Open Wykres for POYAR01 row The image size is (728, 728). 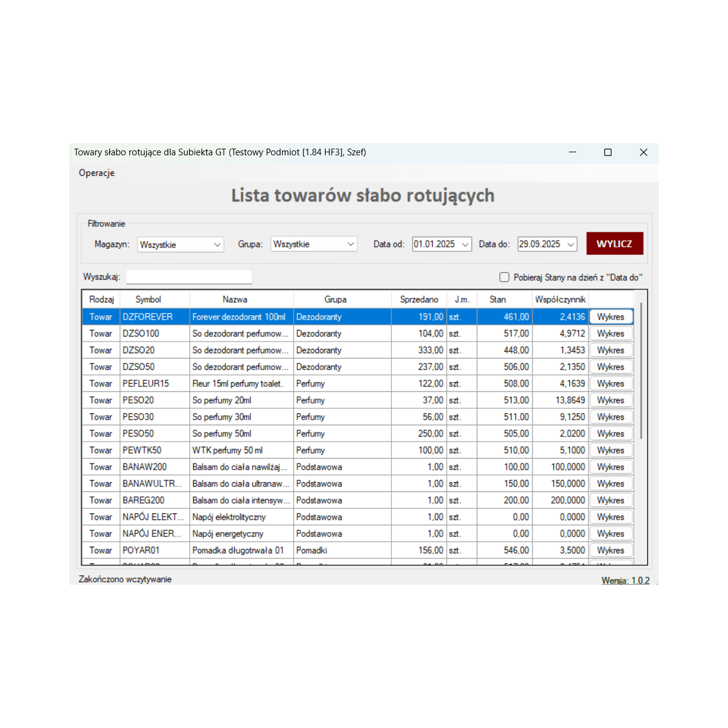(x=610, y=550)
